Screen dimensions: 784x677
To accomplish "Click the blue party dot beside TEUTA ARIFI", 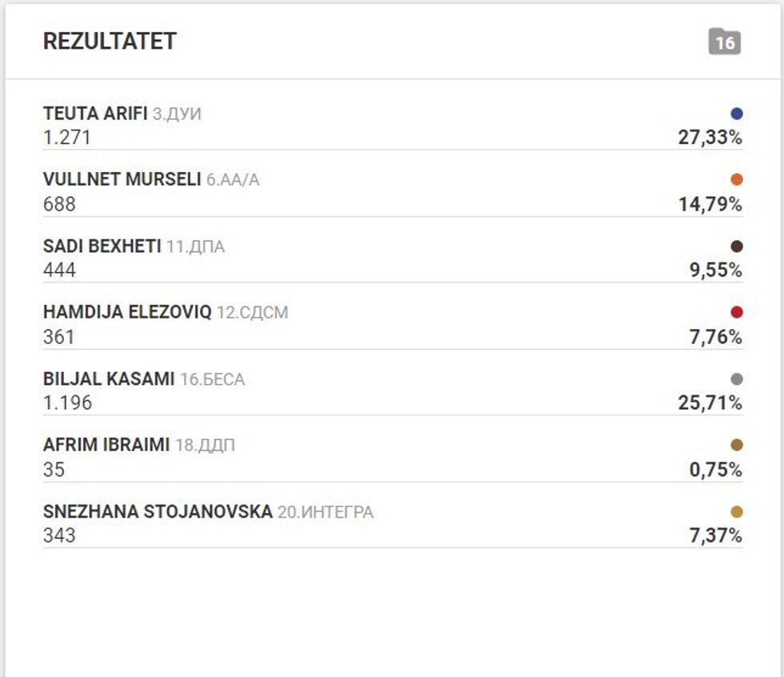I will (x=736, y=112).
